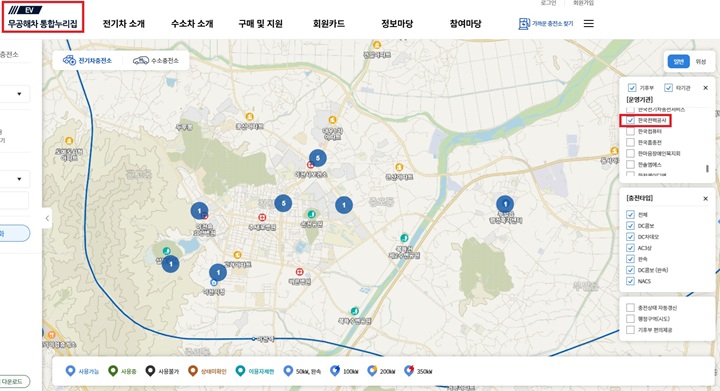Enable 기후부 편의제공 option
Image resolution: width=720 pixels, height=391 pixels.
coord(630,330)
